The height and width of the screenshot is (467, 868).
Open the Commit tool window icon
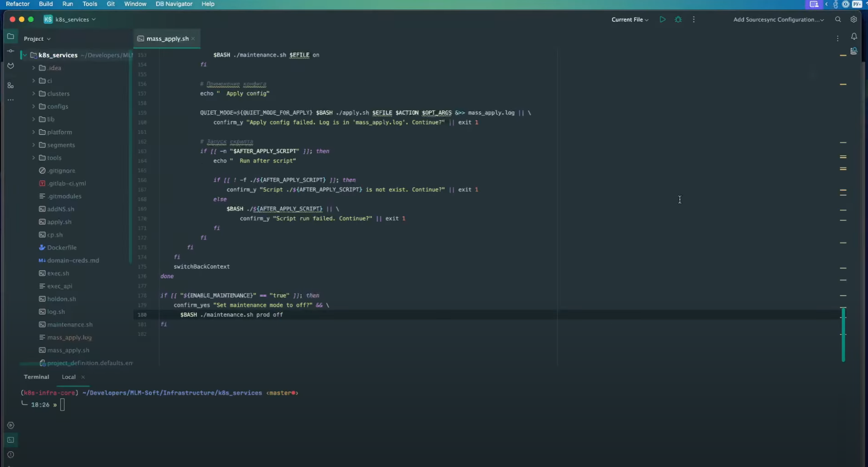[11, 51]
